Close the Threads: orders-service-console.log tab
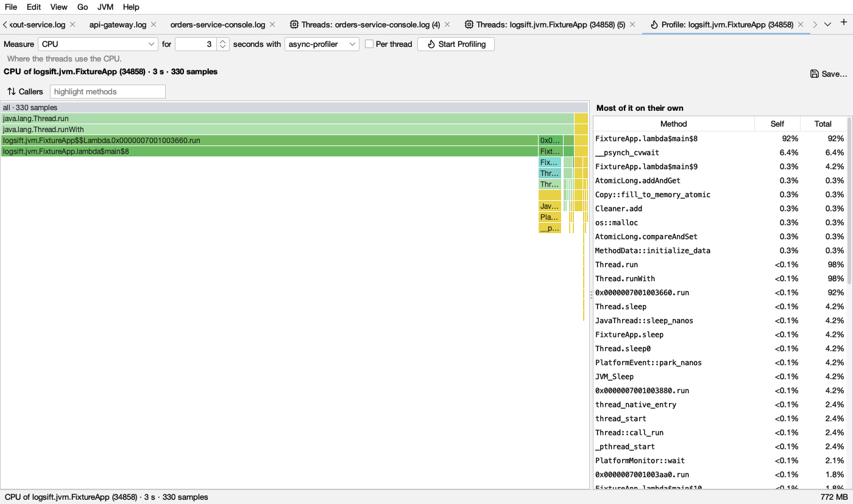 click(447, 24)
